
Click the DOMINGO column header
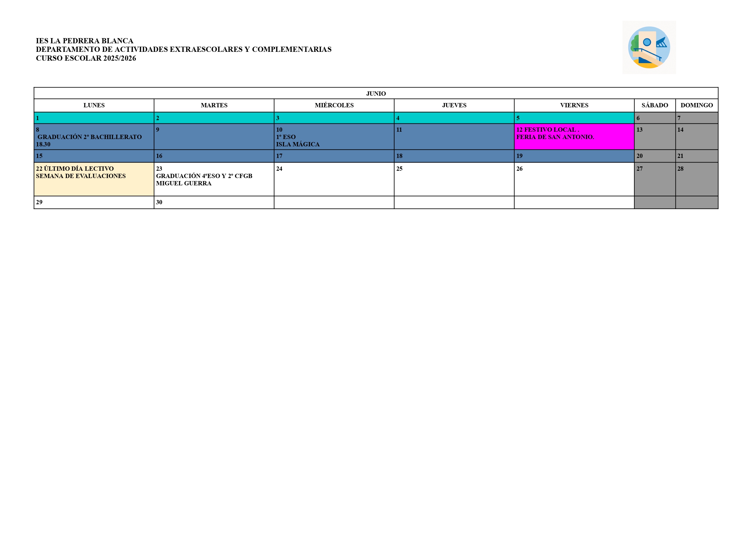(x=696, y=105)
